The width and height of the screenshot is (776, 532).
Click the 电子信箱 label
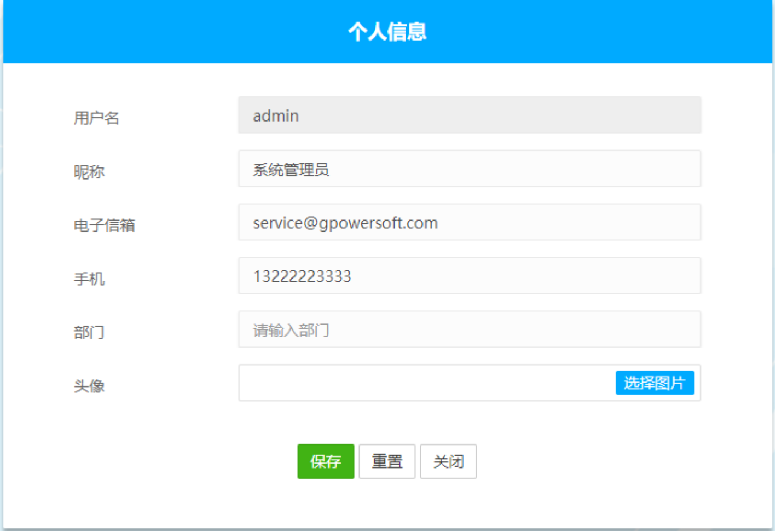[x=104, y=225]
